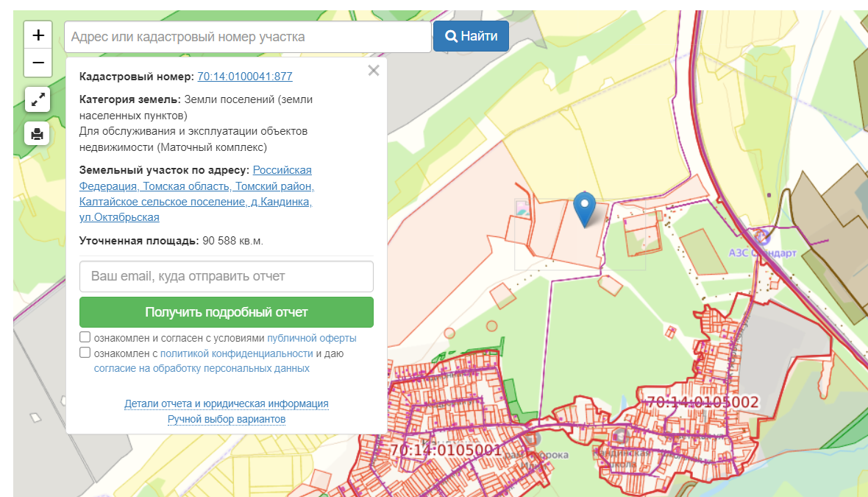Click the АЗС Стандарт gas station icon
This screenshot has height=497, width=868.
pyautogui.click(x=761, y=236)
